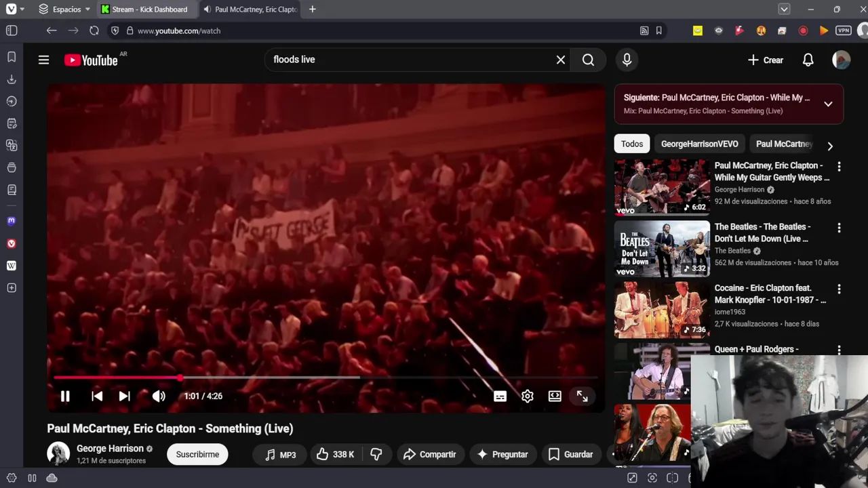Open the Reading List panel in sidebar

pyautogui.click(x=12, y=190)
